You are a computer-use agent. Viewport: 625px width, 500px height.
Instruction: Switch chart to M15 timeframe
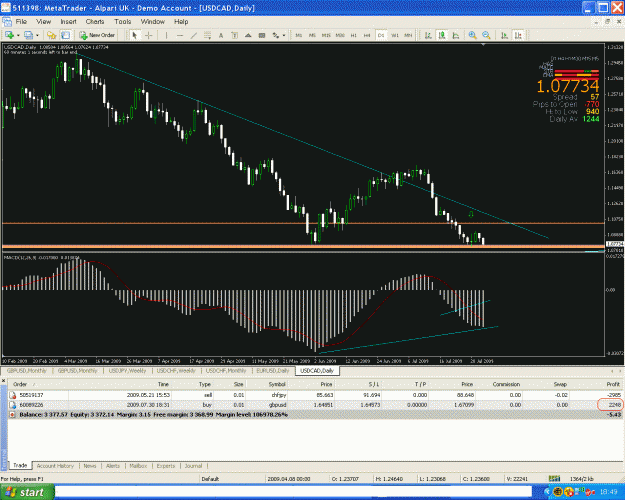click(326, 35)
